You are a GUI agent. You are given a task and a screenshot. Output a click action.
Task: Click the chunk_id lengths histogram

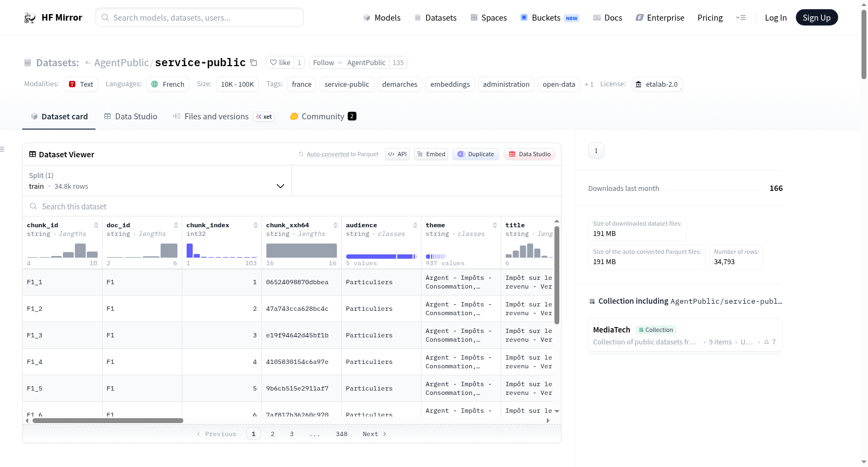pos(62,251)
